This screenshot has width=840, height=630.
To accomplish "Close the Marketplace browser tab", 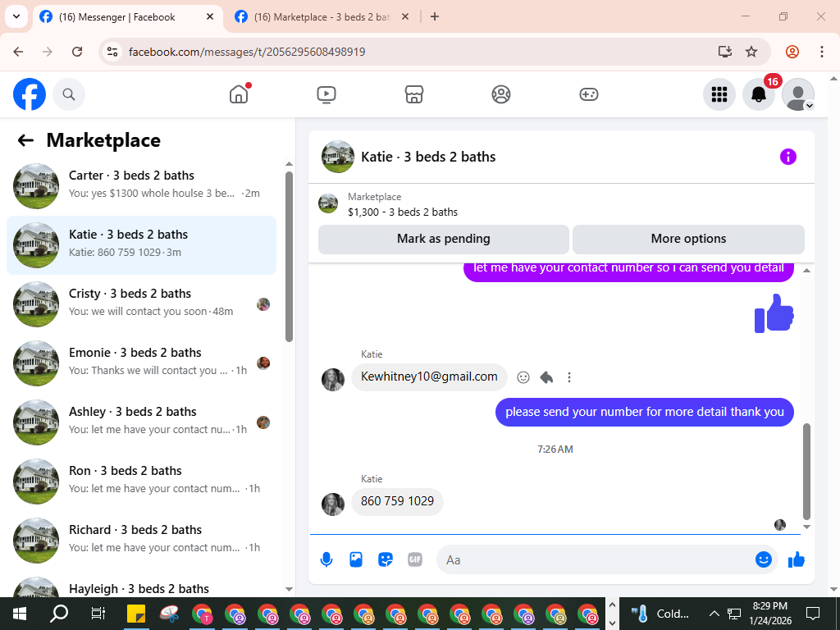I will pos(405,16).
